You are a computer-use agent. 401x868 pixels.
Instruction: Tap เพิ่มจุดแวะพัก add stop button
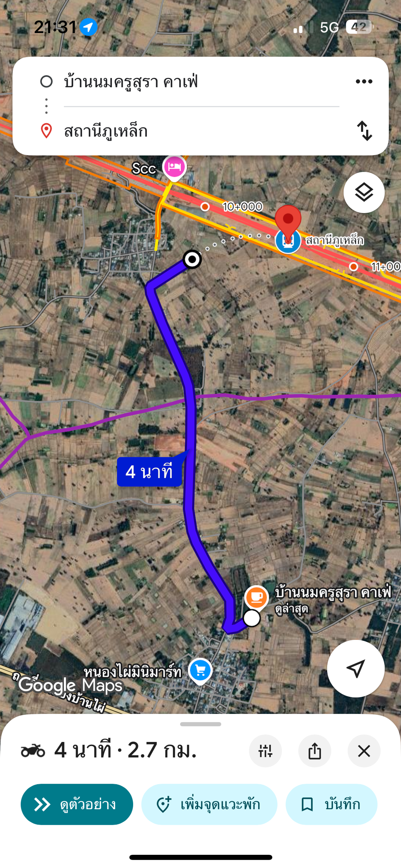[209, 804]
